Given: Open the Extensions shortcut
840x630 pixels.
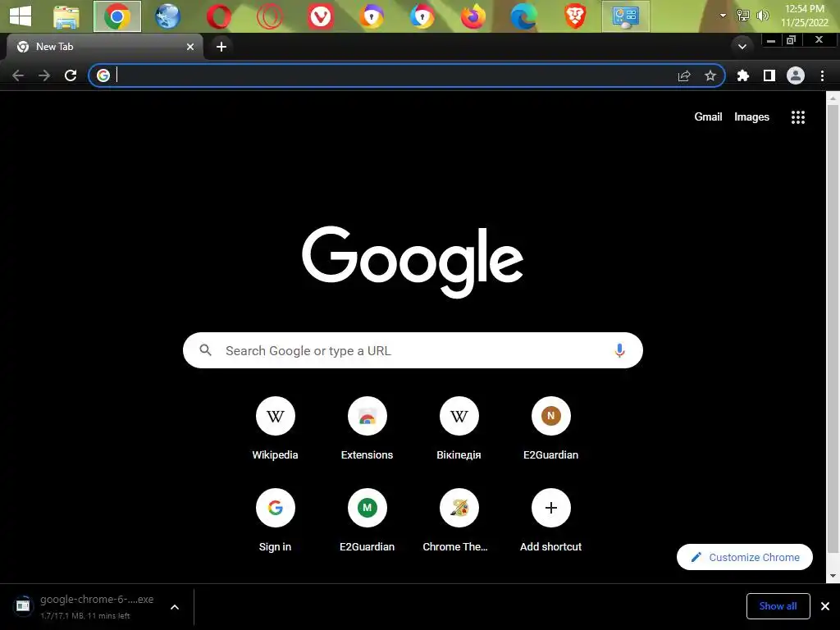Looking at the screenshot, I should pos(367,428).
